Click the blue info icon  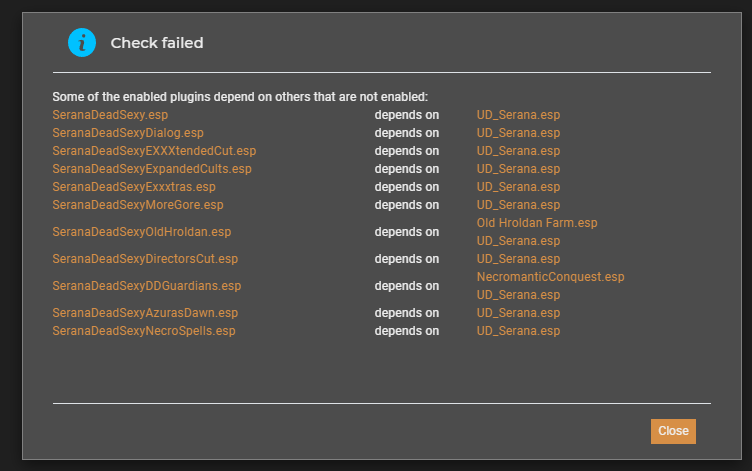pyautogui.click(x=82, y=43)
